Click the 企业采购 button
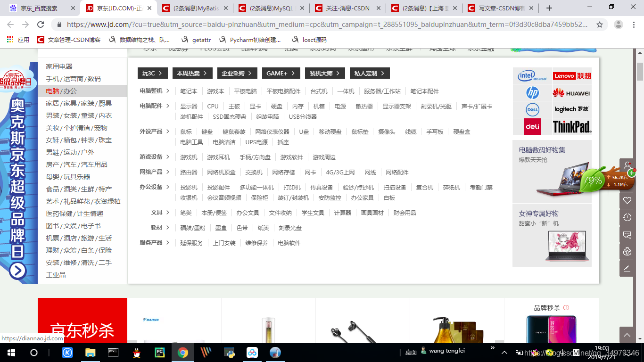 point(237,73)
